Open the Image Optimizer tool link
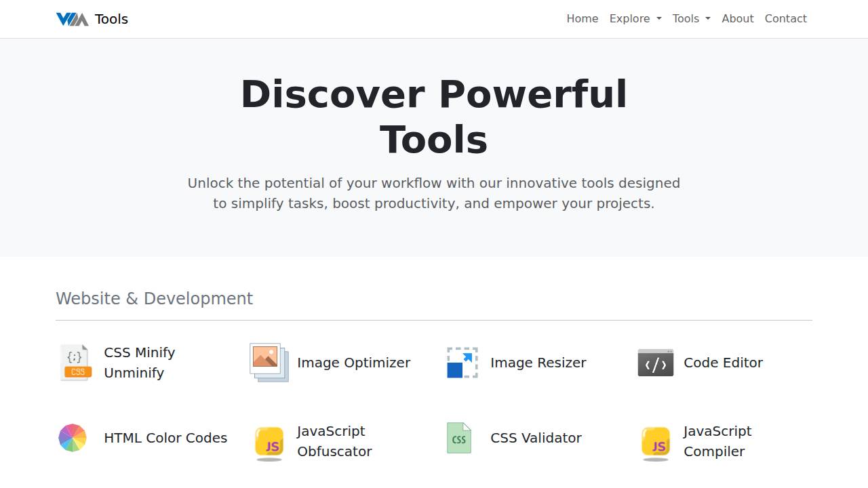 pos(353,363)
